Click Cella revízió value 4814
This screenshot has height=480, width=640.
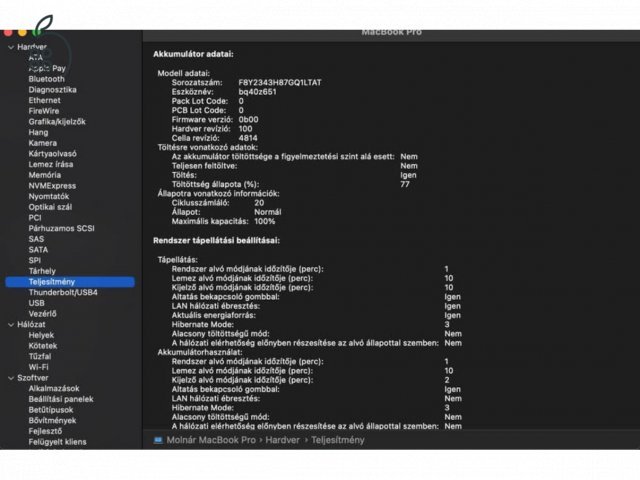point(248,138)
